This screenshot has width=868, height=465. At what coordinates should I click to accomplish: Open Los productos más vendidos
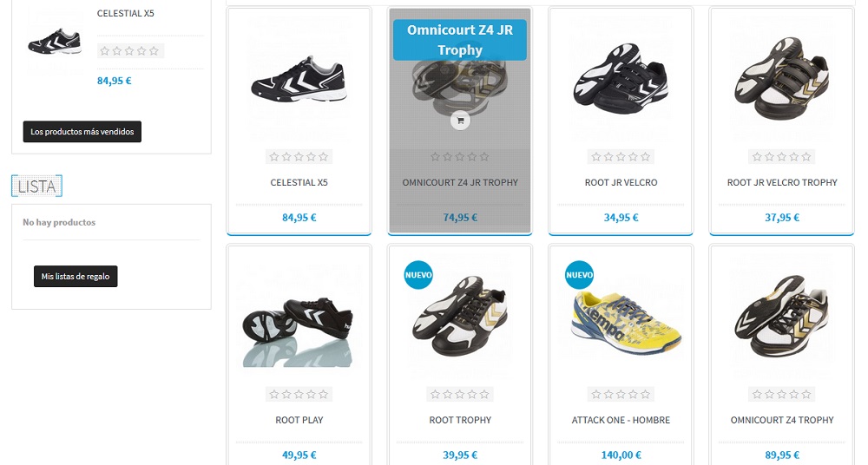[x=82, y=132]
